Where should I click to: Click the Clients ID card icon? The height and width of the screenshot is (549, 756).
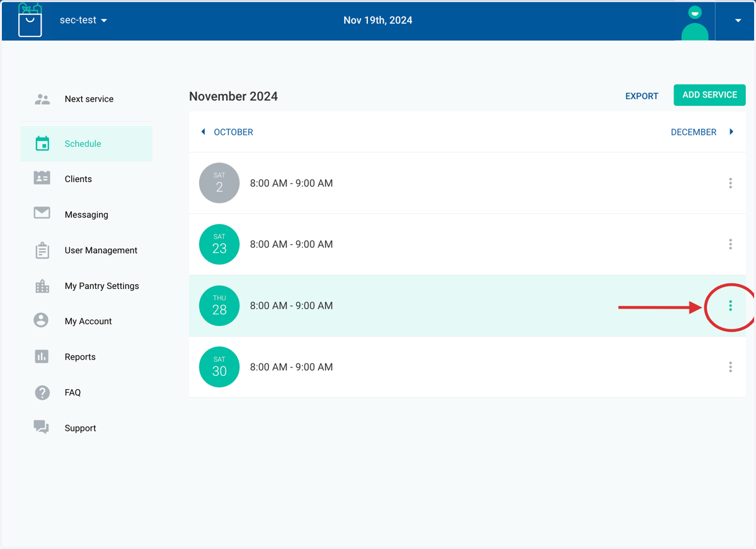point(42,178)
